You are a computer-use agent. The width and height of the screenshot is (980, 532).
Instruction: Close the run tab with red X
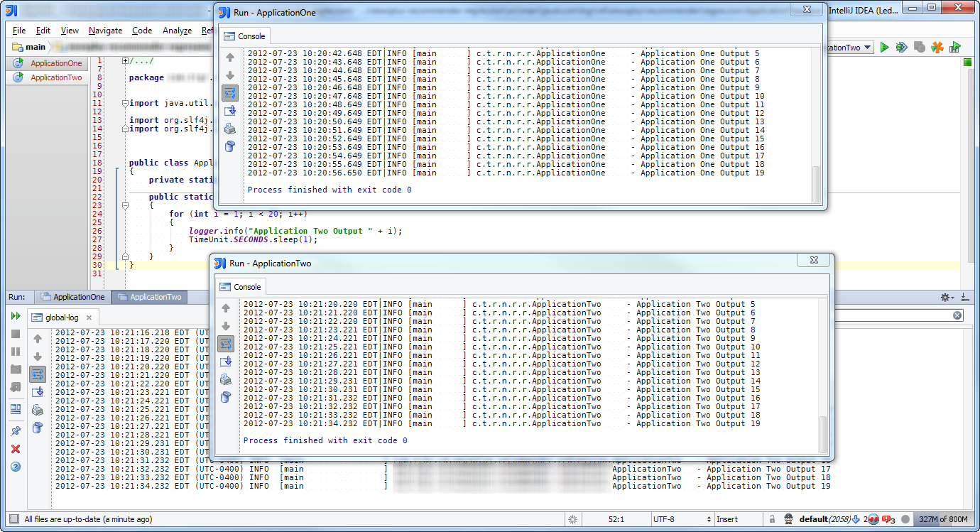click(16, 449)
